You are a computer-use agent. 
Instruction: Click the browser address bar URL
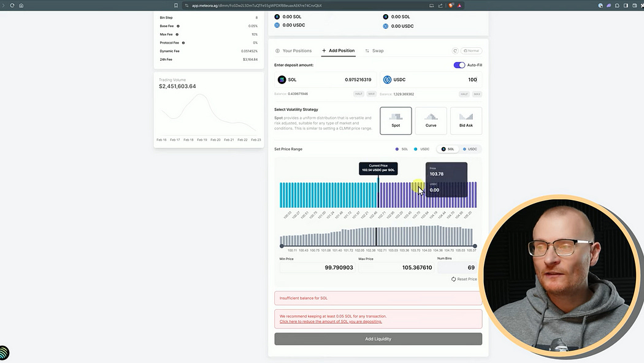tap(257, 6)
